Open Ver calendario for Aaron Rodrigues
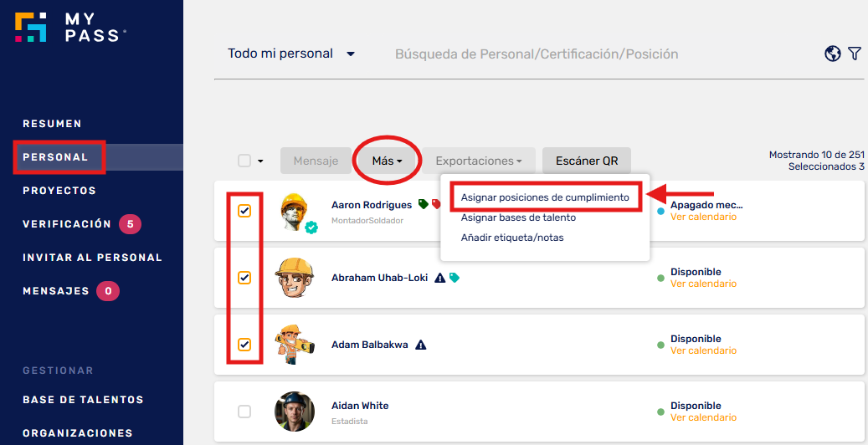This screenshot has height=445, width=868. click(x=704, y=217)
